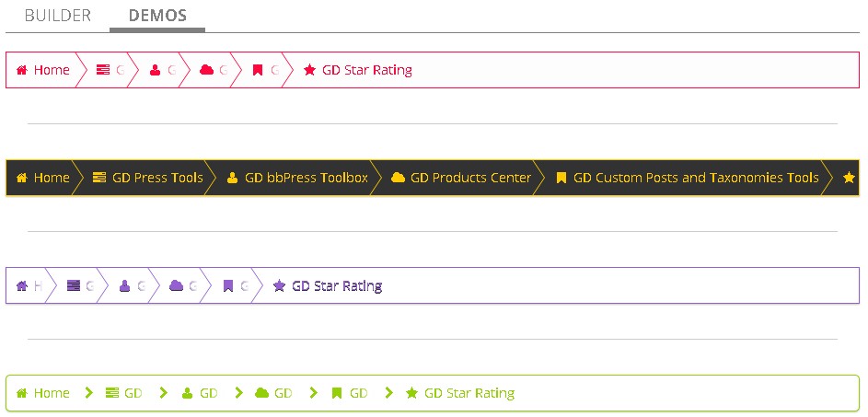Screen dimensions: 868x417
Task: Open GD Press Tools breadcrumb
Action: (x=148, y=178)
